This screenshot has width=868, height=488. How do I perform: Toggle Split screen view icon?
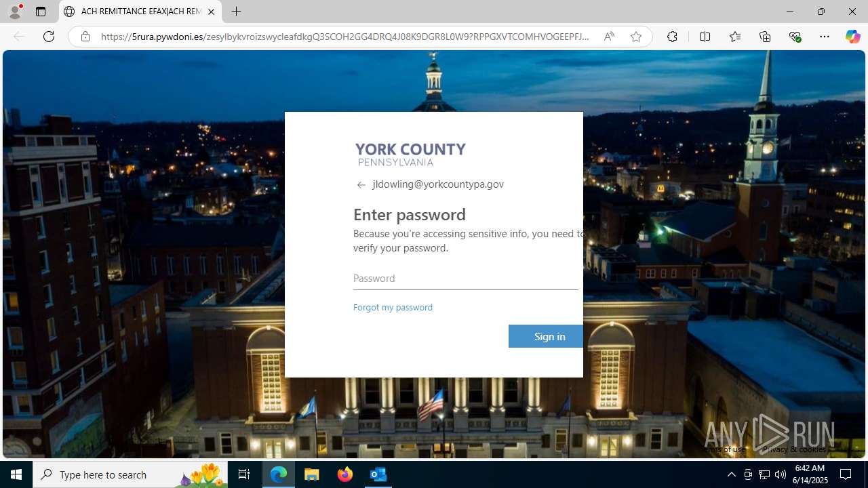(705, 37)
